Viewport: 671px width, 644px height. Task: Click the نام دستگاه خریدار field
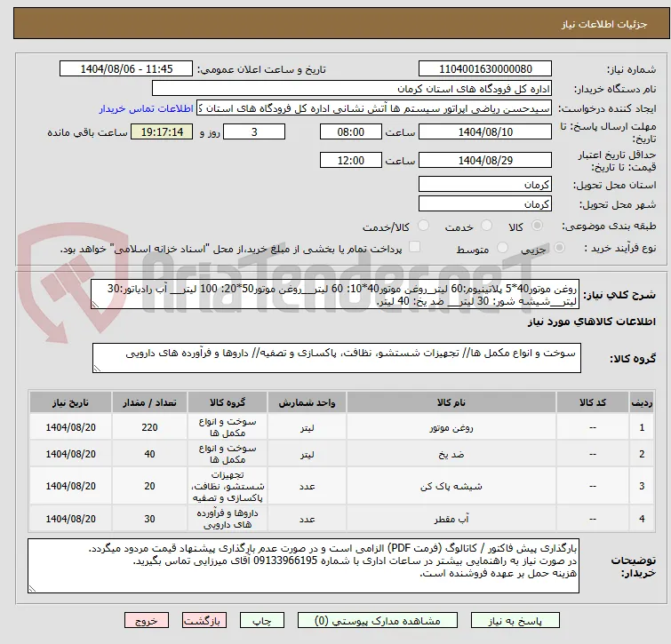(x=352, y=89)
